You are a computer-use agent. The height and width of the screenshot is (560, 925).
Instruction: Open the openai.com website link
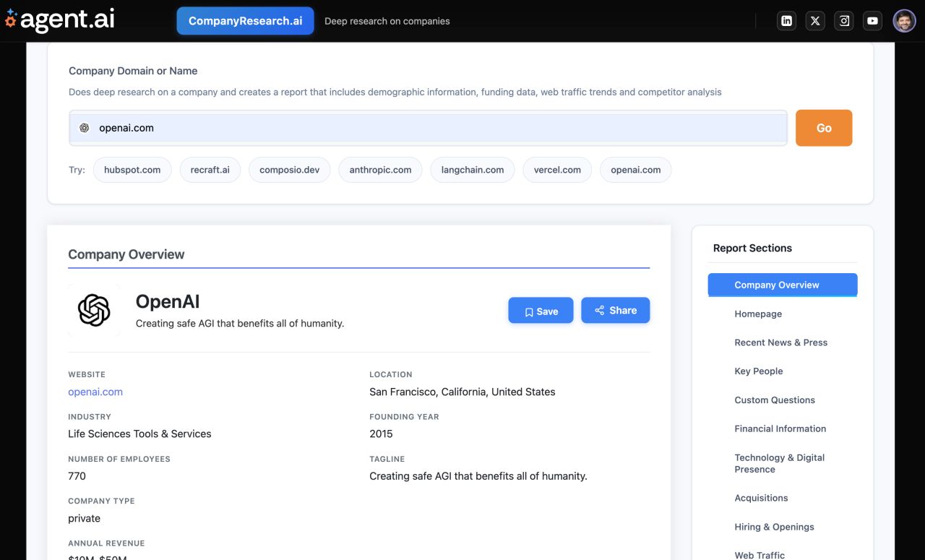coord(95,392)
